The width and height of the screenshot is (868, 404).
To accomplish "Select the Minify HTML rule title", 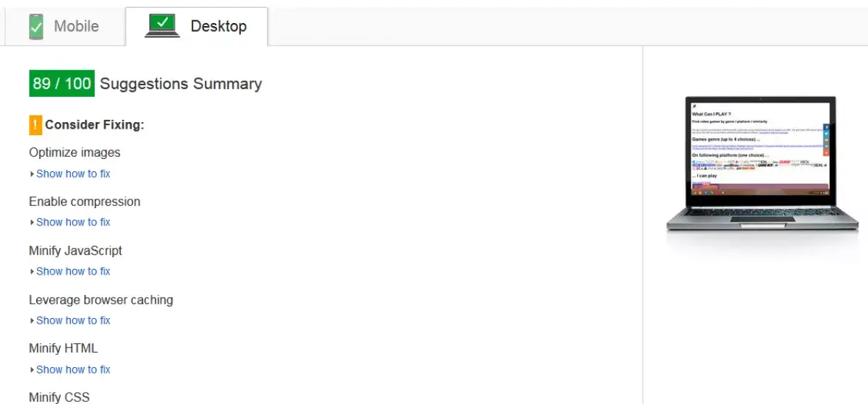I will 63,348.
